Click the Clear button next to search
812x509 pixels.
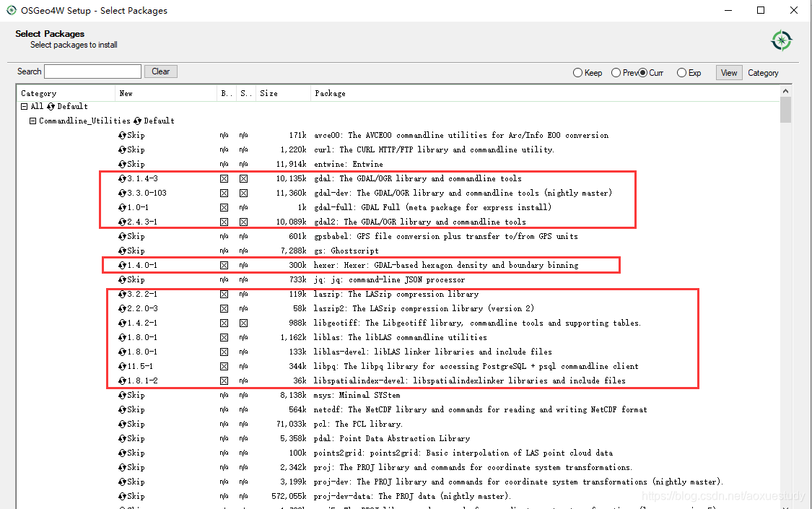point(160,71)
